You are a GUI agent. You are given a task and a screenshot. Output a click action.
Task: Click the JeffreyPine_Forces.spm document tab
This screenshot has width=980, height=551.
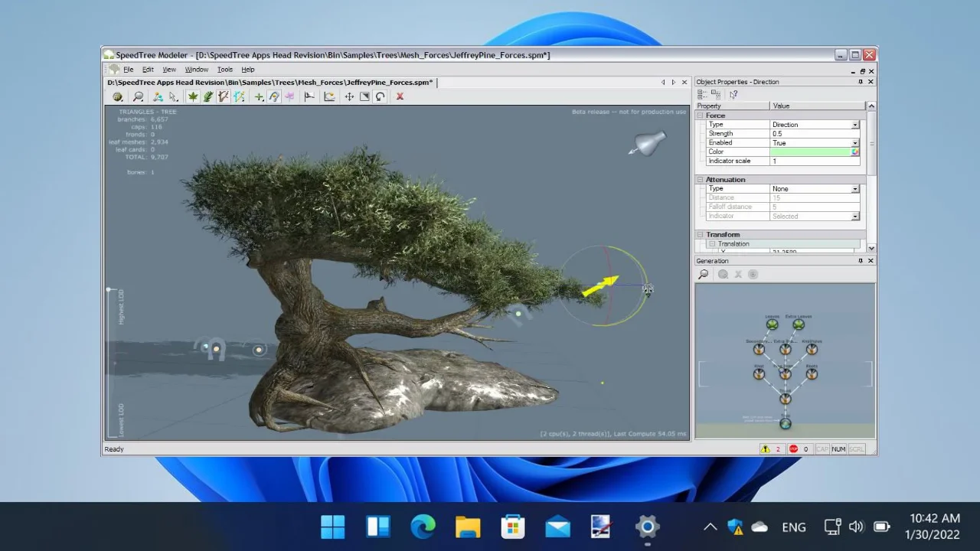[x=271, y=83]
